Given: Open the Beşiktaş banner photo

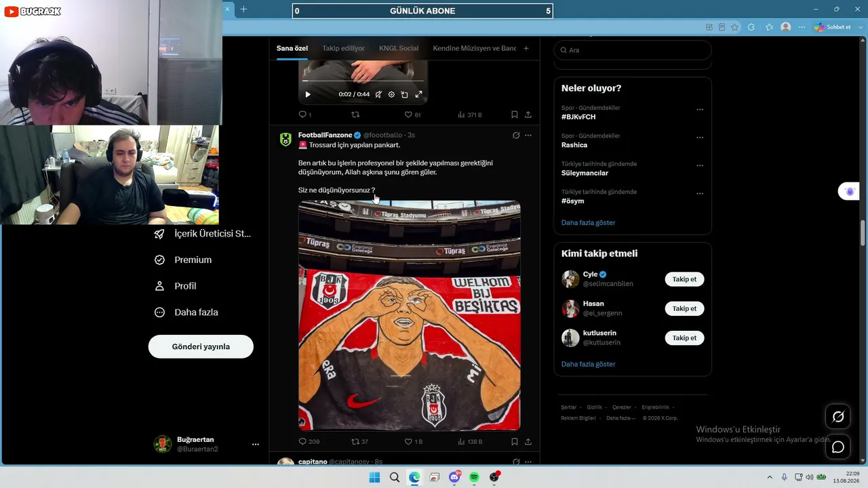Looking at the screenshot, I should pos(410,315).
